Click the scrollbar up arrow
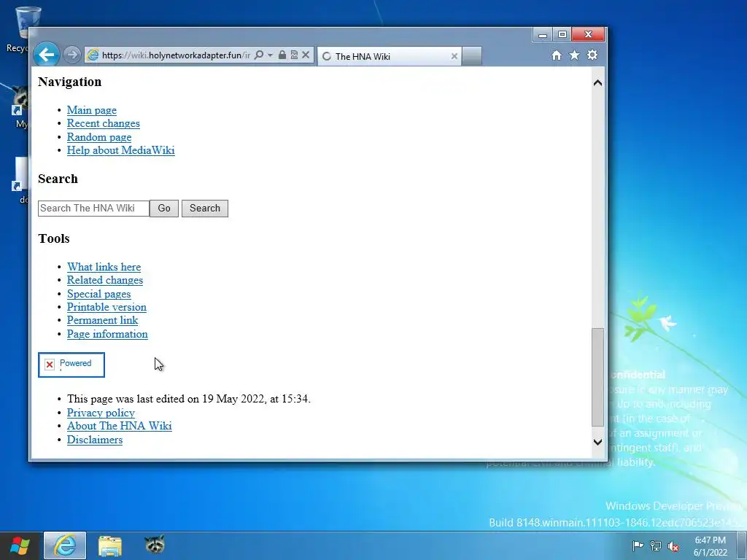Screen dimensions: 747x560 point(597,83)
